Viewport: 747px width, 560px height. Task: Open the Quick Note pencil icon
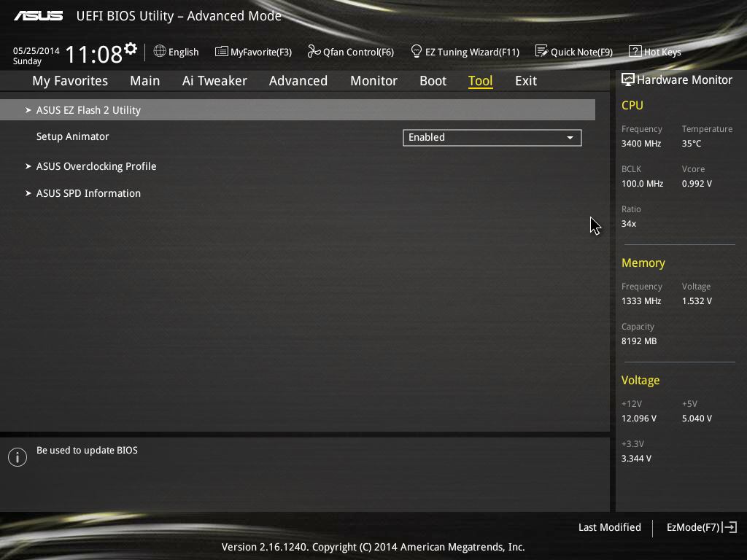[542, 51]
